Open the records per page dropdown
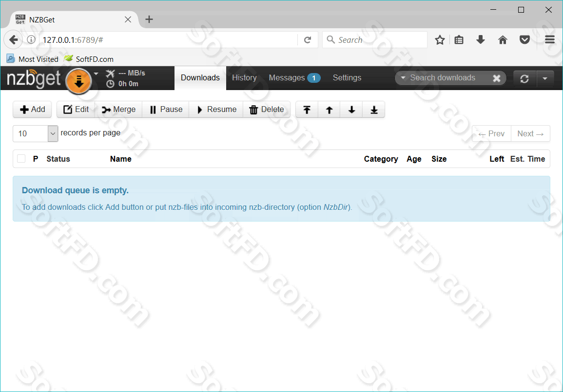563x392 pixels. pyautogui.click(x=36, y=133)
